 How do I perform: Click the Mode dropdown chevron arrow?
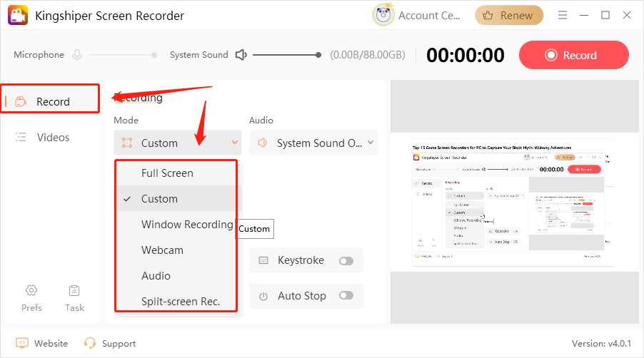[x=234, y=143]
